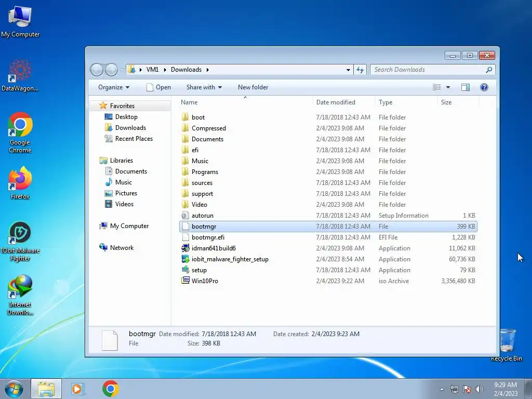Open Windows Explorer from taskbar
The image size is (532, 399).
(46, 389)
